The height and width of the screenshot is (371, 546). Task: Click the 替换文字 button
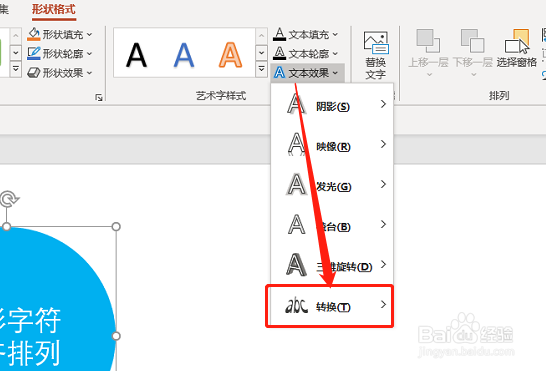pyautogui.click(x=375, y=55)
